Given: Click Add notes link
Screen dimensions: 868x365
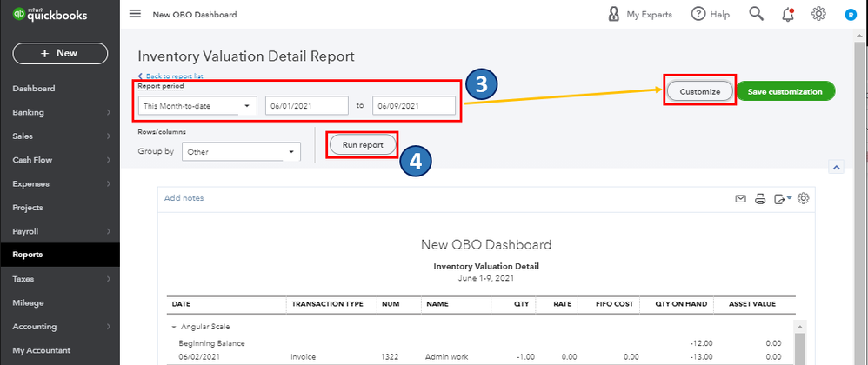Looking at the screenshot, I should [x=184, y=198].
